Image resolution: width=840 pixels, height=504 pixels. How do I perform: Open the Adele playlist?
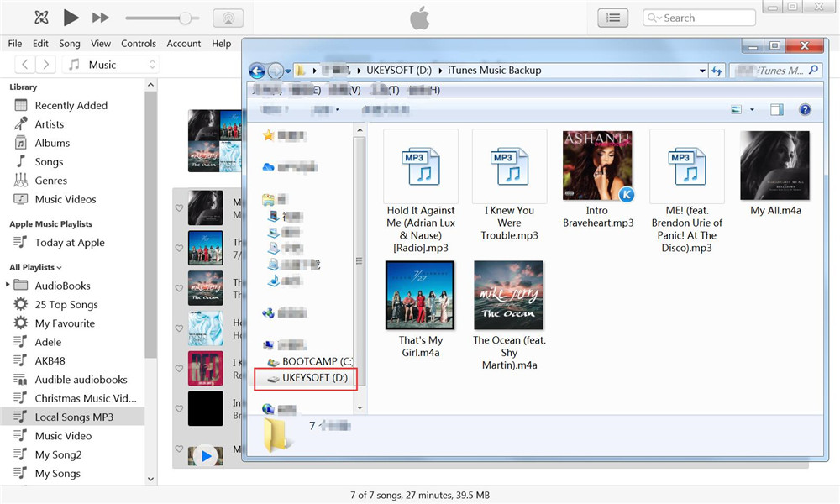pos(48,342)
